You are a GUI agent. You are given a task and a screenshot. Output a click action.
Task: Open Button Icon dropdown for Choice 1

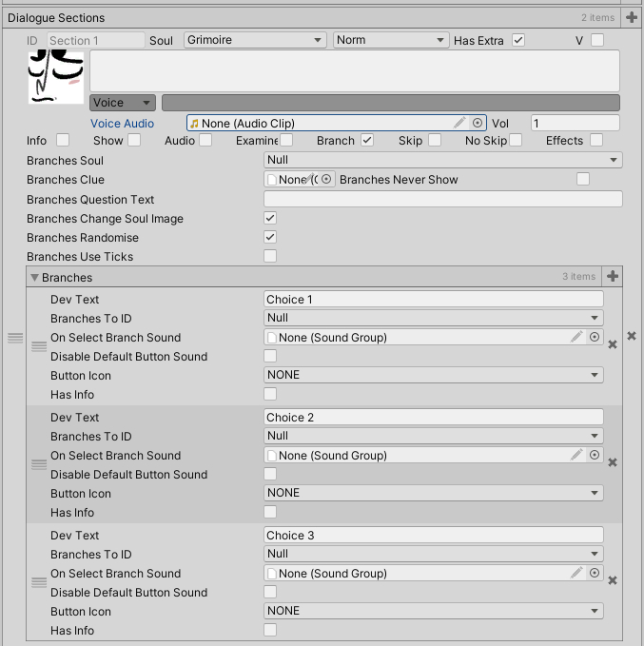(433, 375)
